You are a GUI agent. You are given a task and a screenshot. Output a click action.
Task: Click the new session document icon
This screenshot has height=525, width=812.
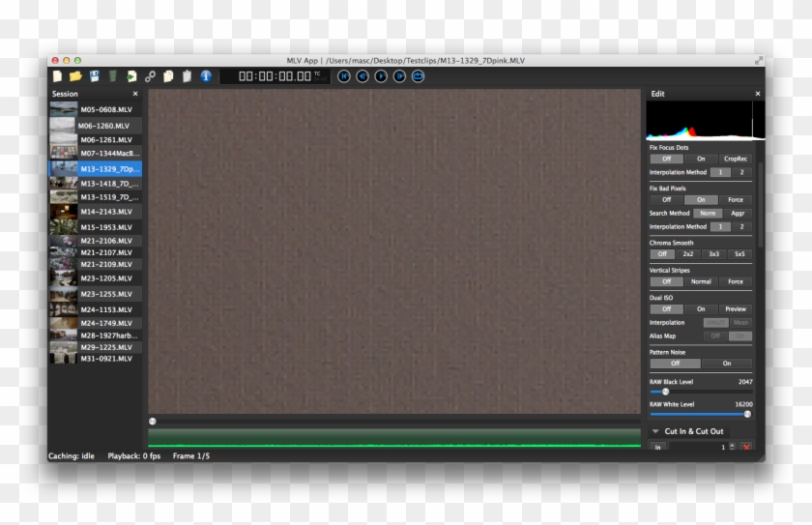[57, 75]
